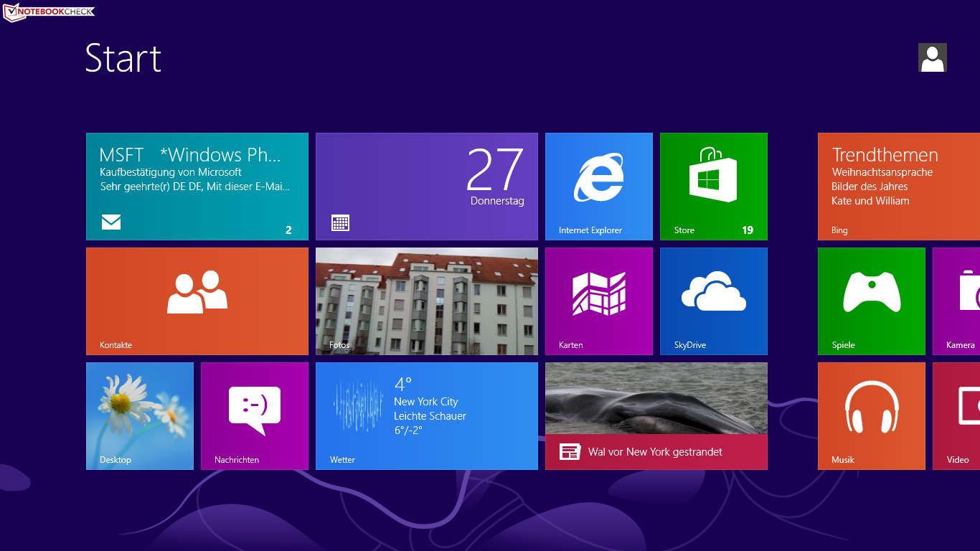Click the Store update count 19
Image resolution: width=980 pixels, height=551 pixels.
pos(748,230)
